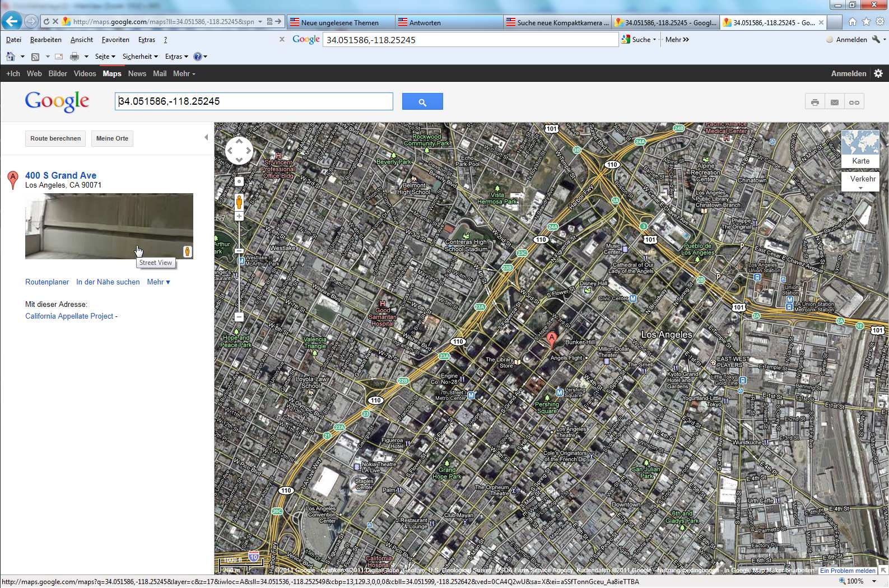Image resolution: width=889 pixels, height=588 pixels.
Task: Collapse the left side panel arrow
Action: coord(206,137)
